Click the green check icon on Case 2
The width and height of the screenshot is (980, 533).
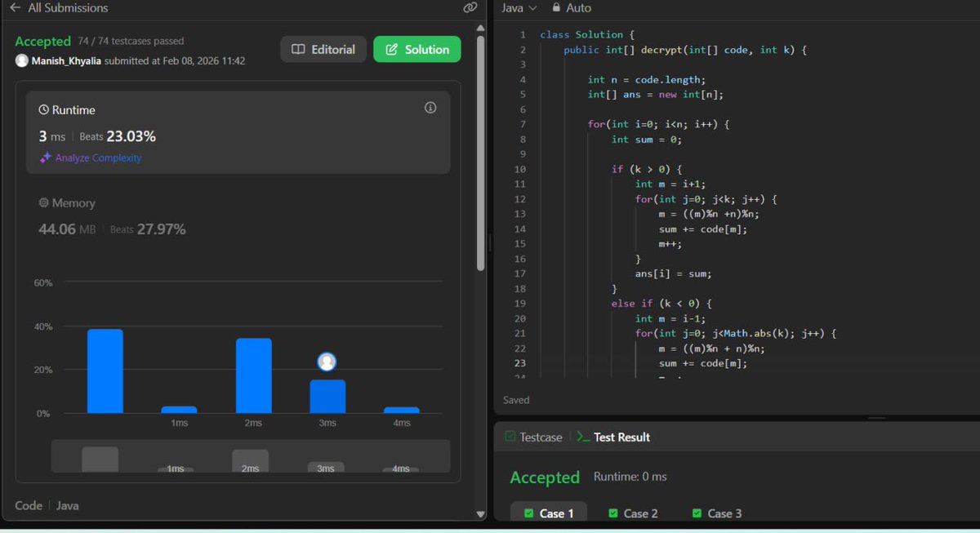[613, 513]
